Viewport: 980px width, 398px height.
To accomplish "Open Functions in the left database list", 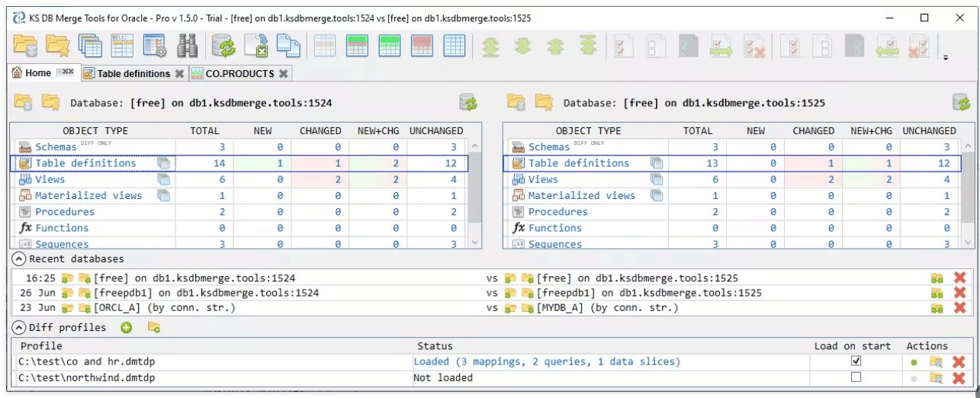I will coord(62,228).
